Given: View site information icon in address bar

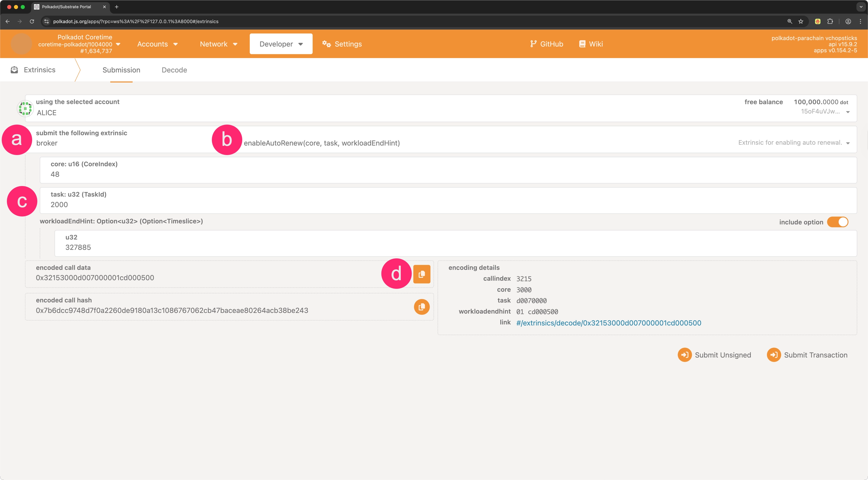Looking at the screenshot, I should point(46,21).
